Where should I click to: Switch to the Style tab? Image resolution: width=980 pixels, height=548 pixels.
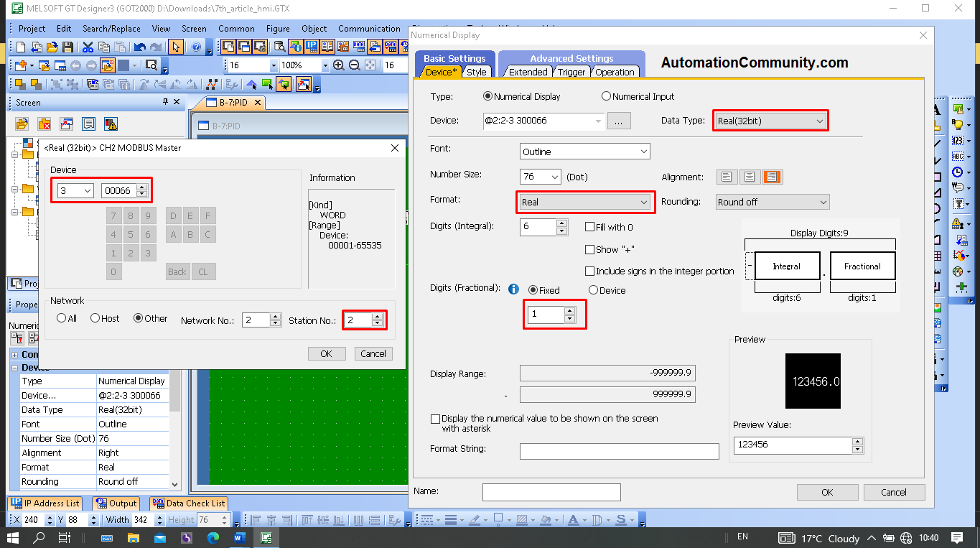coord(478,72)
